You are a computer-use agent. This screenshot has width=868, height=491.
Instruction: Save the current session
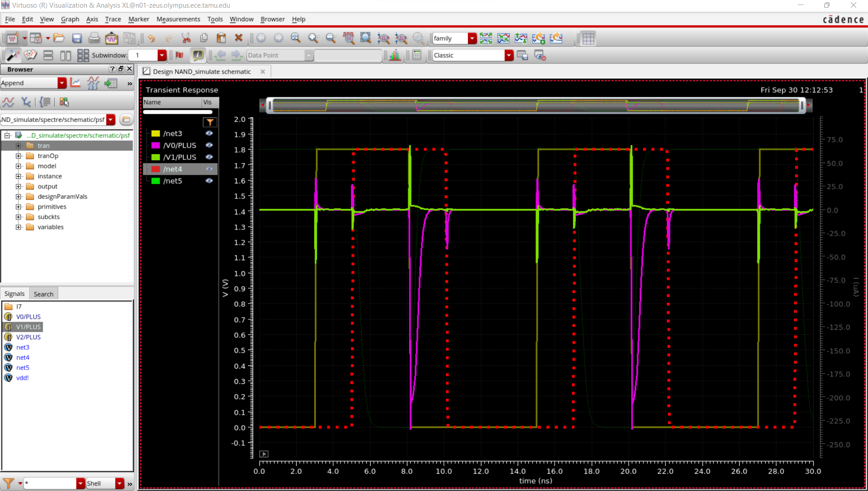77,38
